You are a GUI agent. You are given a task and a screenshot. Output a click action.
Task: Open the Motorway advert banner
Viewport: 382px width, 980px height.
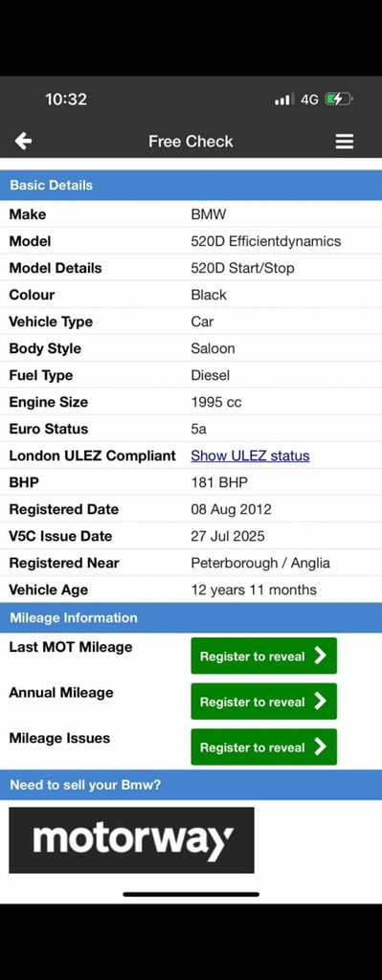click(131, 840)
